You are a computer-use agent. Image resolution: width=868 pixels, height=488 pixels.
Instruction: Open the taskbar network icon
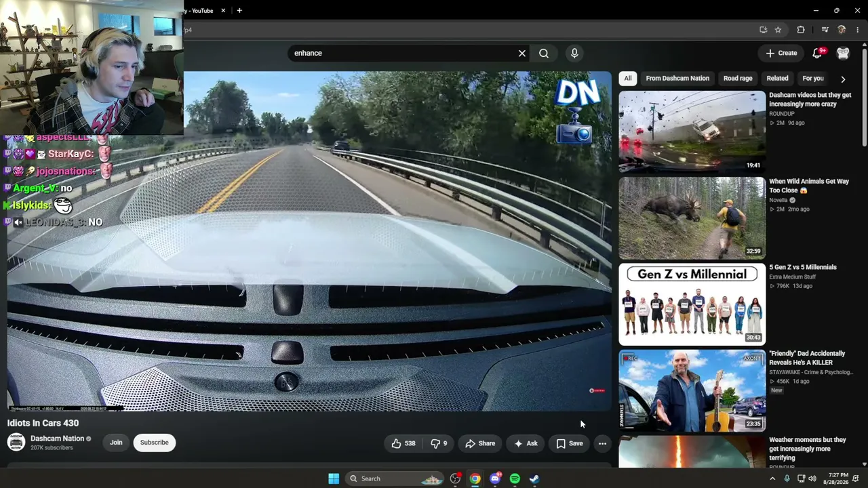[x=801, y=479]
